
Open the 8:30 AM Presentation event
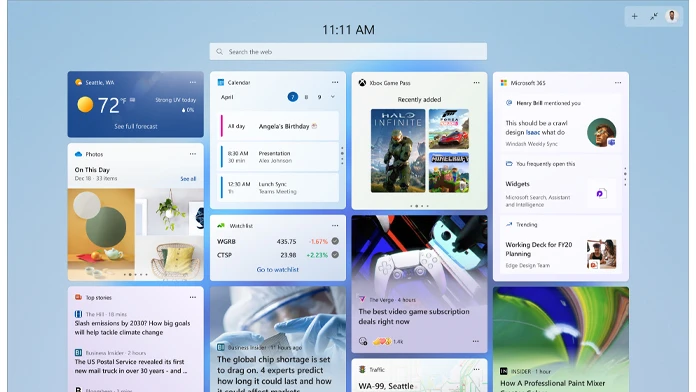tap(278, 157)
